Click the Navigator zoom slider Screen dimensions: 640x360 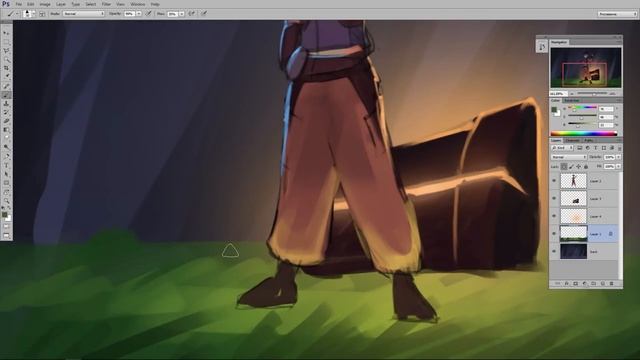coord(593,93)
